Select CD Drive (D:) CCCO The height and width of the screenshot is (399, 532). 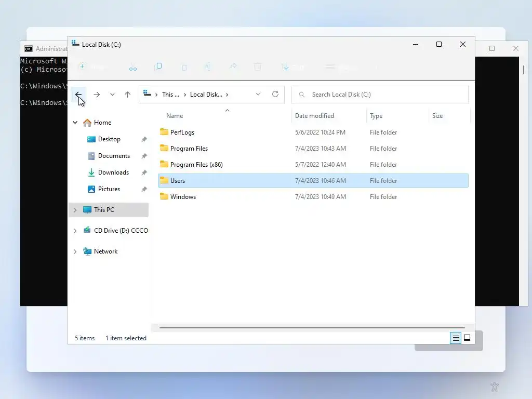pyautogui.click(x=121, y=230)
